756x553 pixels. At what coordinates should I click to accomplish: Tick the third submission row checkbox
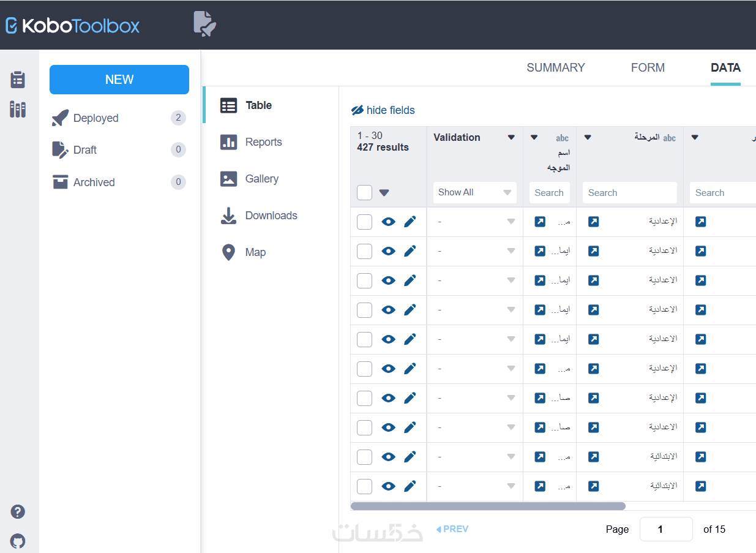pos(365,280)
